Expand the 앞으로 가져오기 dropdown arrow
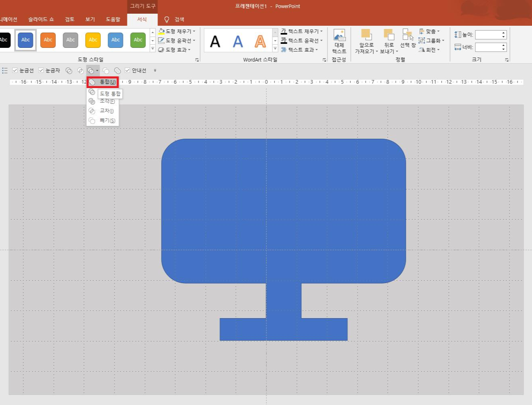 [377, 51]
